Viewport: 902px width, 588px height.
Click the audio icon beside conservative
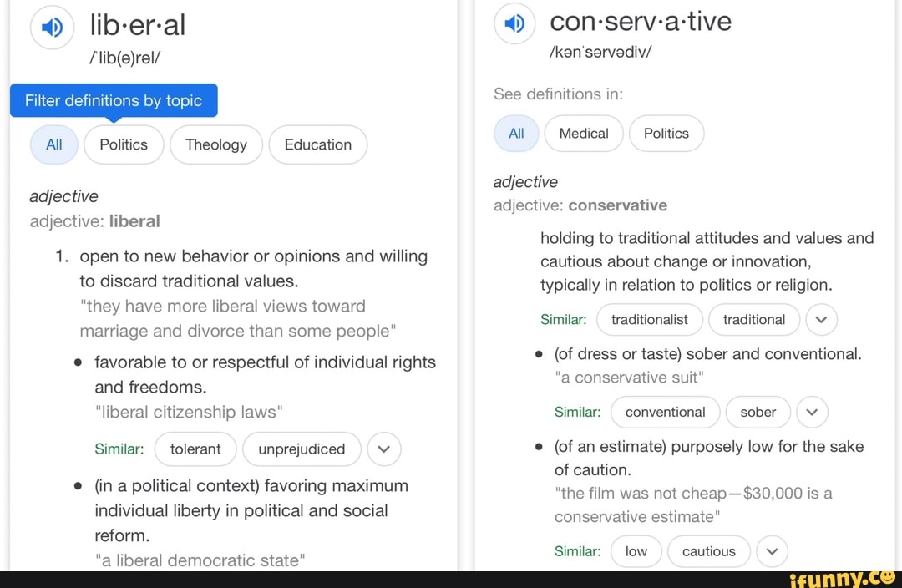pyautogui.click(x=514, y=23)
